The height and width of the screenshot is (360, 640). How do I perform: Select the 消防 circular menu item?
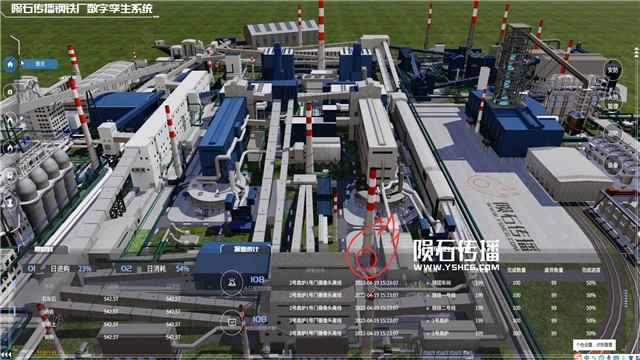click(x=613, y=133)
